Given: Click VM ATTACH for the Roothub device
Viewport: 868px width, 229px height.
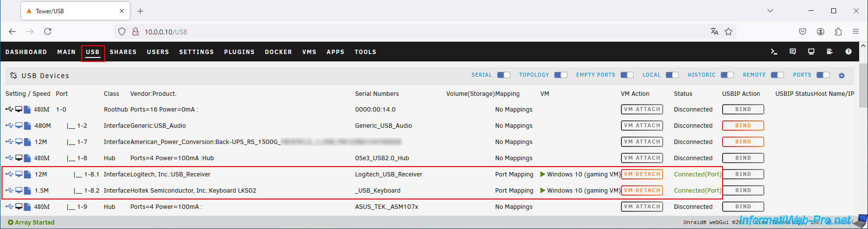Looking at the screenshot, I should (642, 109).
